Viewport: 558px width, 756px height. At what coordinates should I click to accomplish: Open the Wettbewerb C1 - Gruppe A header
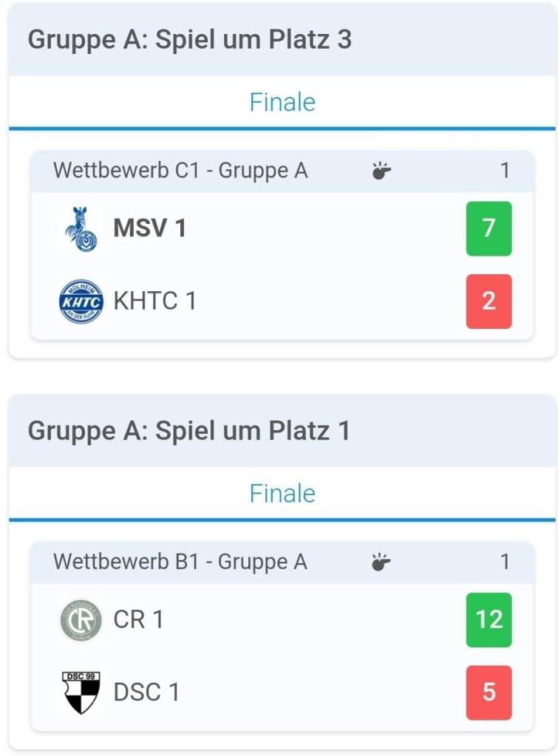click(180, 171)
